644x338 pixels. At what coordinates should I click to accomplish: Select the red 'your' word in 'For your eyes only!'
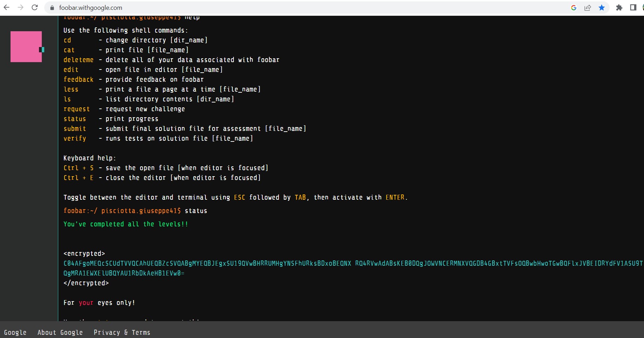[86, 303]
